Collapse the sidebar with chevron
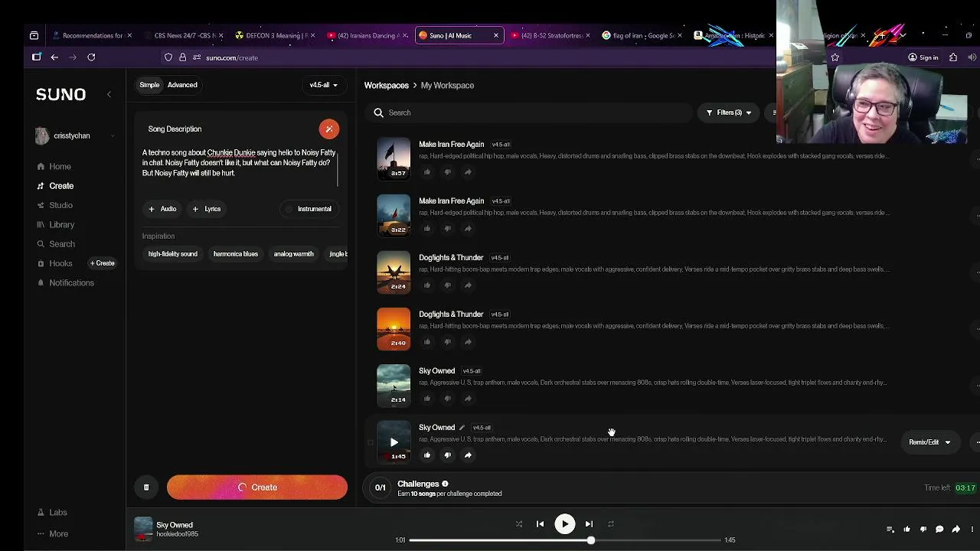The height and width of the screenshot is (551, 980). 109,94
